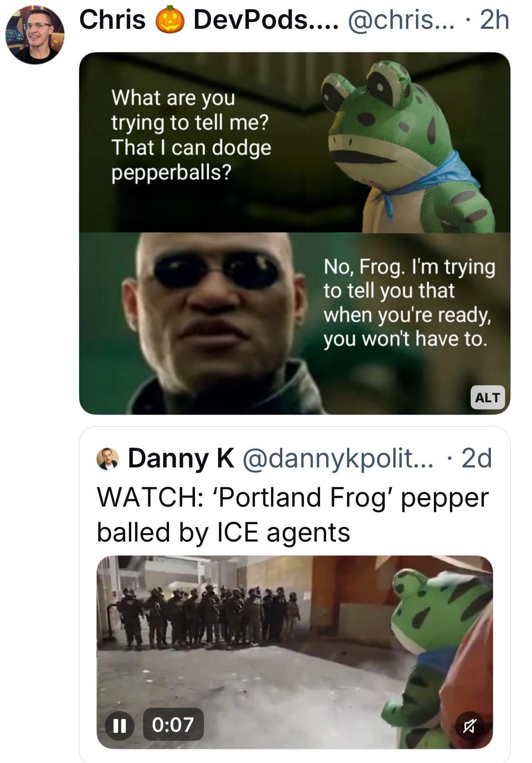Show image description via ALT badge
The image size is (532, 763).
click(x=487, y=398)
